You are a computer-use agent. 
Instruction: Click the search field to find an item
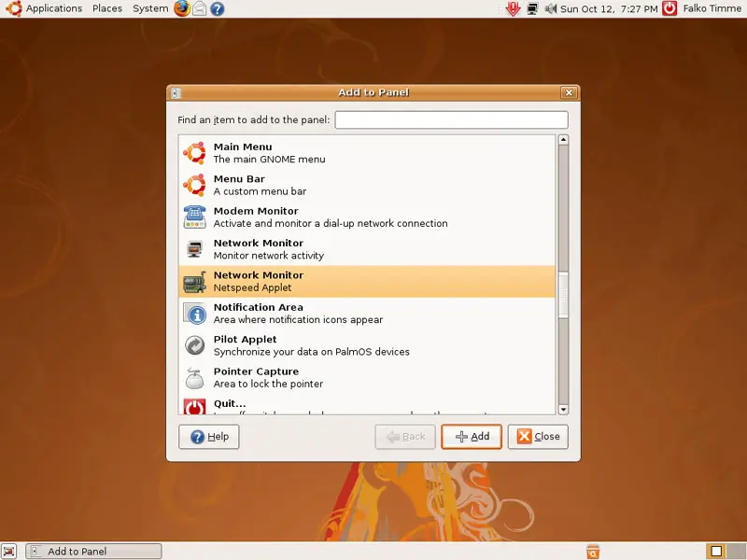(x=451, y=119)
